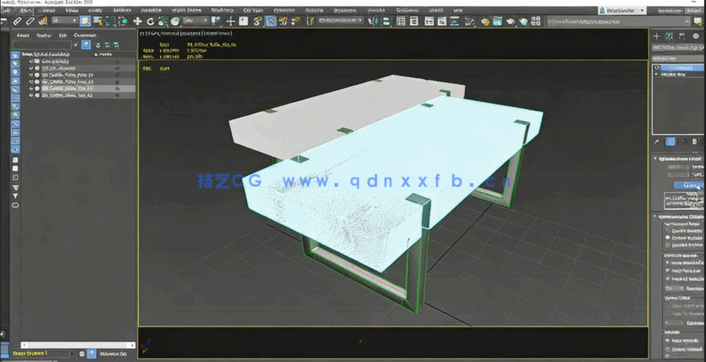
Task: Toggle the Display Shapes filter icon
Action: point(15,63)
